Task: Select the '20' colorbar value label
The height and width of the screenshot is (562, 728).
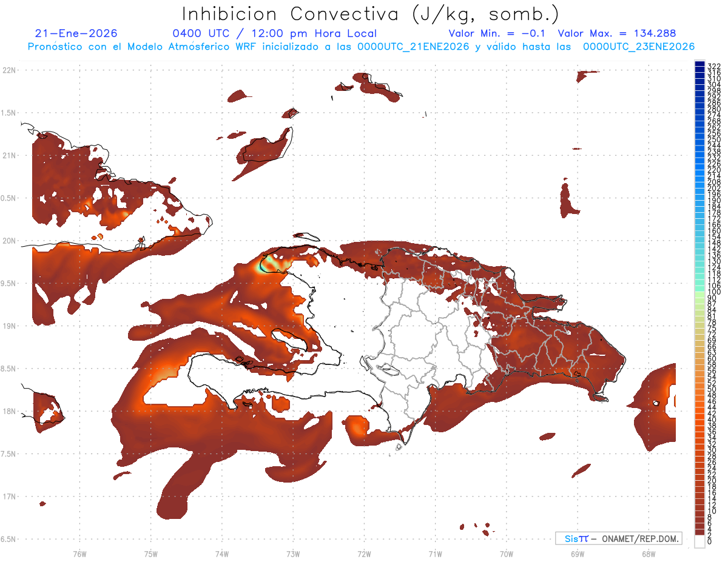Action: [712, 481]
